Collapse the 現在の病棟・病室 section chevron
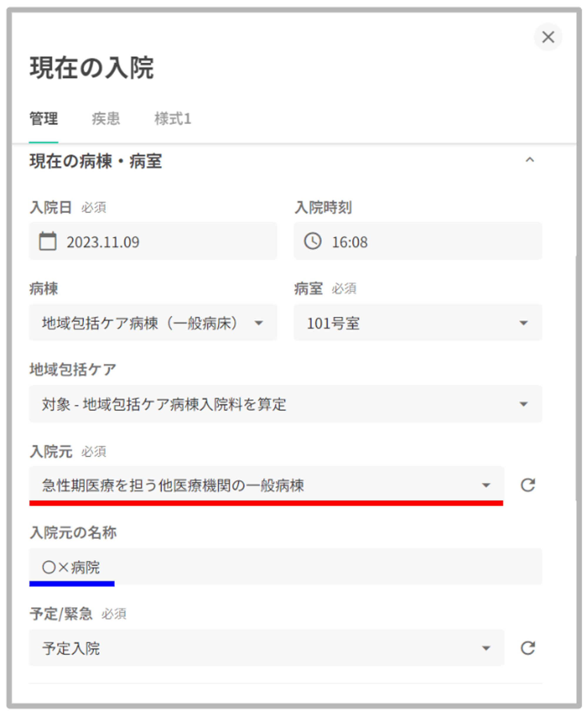 tap(529, 160)
